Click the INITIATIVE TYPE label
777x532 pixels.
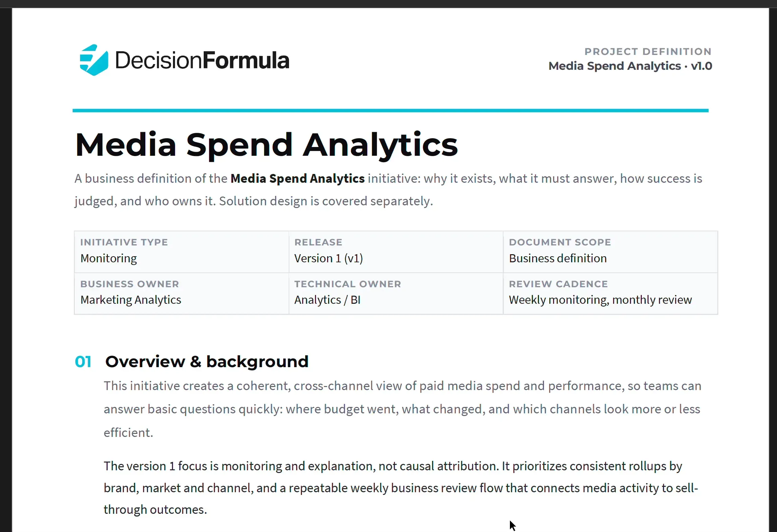click(x=124, y=242)
